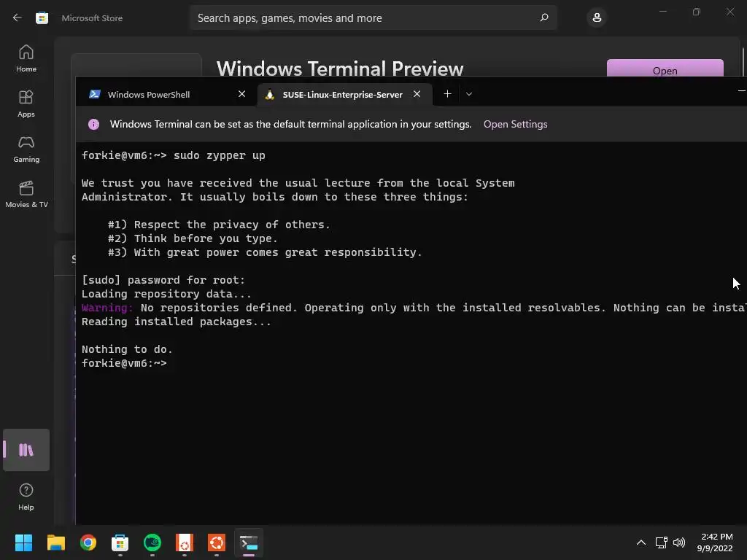The image size is (747, 560).
Task: Click Windows Terminal taskbar icon
Action: (x=249, y=542)
